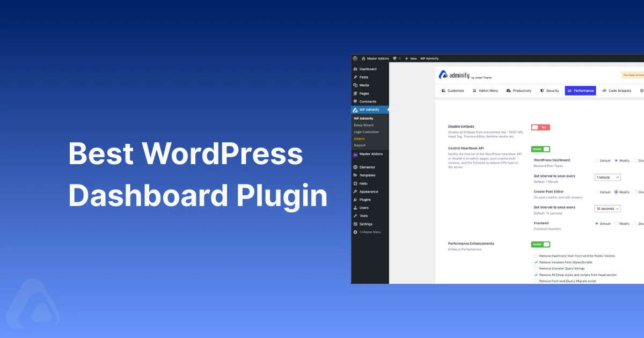The height and width of the screenshot is (338, 644).
Task: Open the Tools wrench icon
Action: [355, 216]
